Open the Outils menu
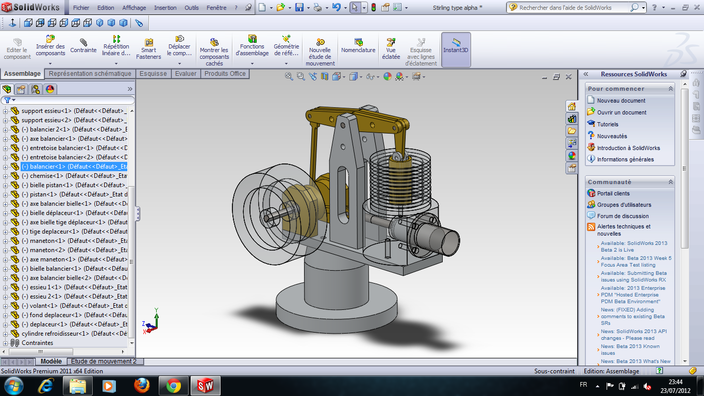This screenshot has width=704, height=396. point(191,8)
